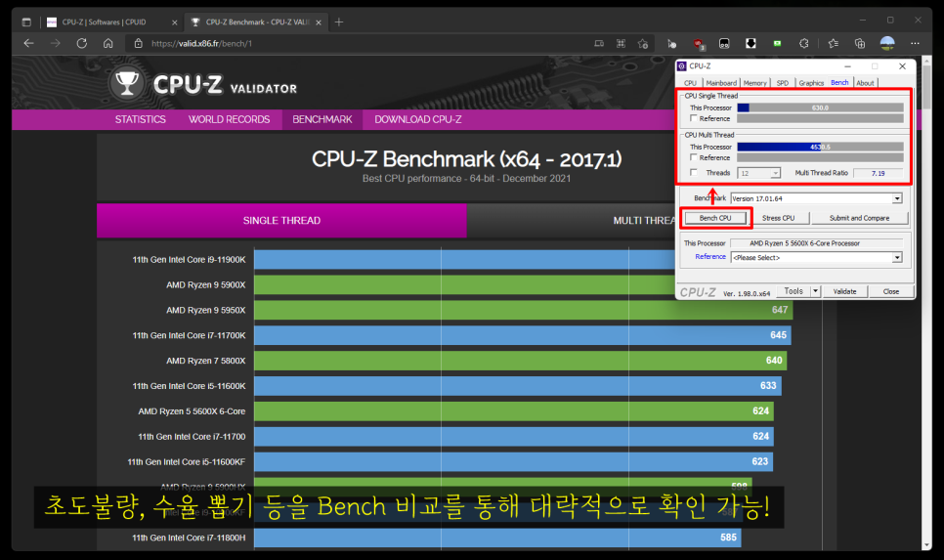
Task: Click the single thread 630.0 score bar
Action: tap(820, 108)
